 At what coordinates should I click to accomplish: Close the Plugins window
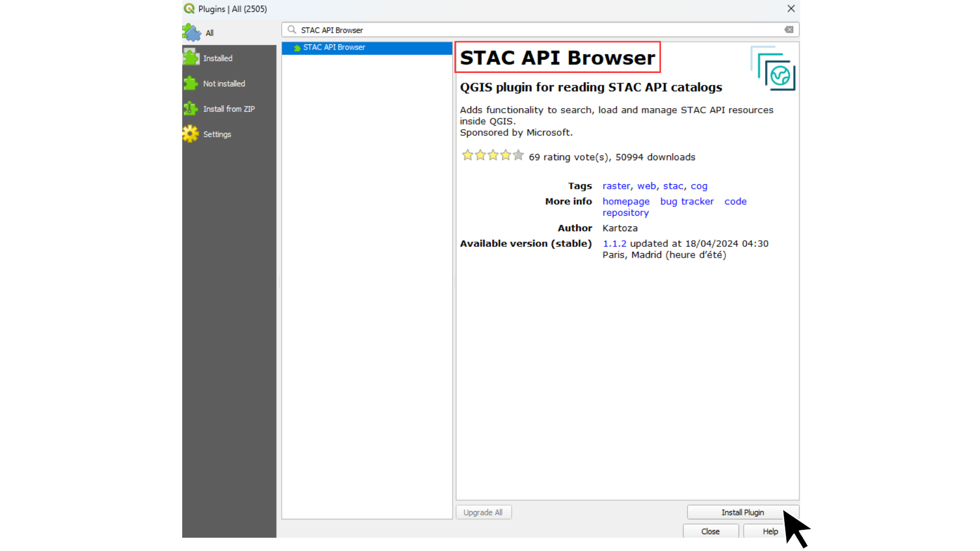(x=791, y=9)
